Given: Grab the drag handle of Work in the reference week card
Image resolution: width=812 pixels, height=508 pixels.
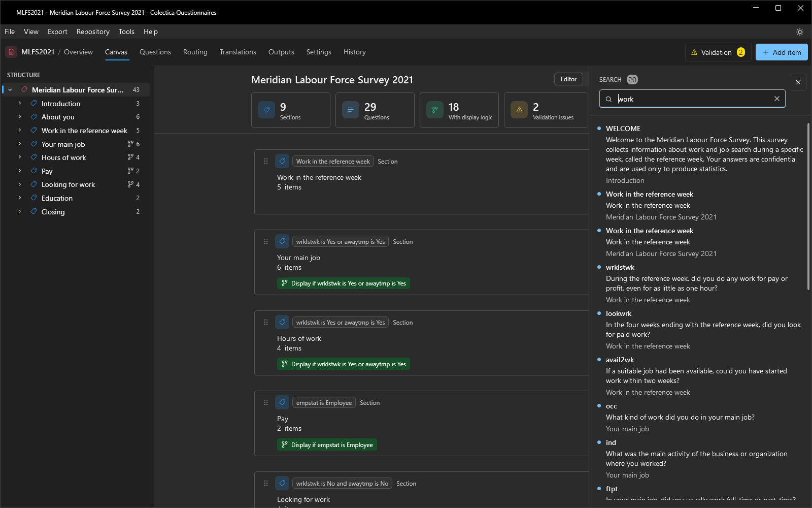Looking at the screenshot, I should tap(266, 161).
